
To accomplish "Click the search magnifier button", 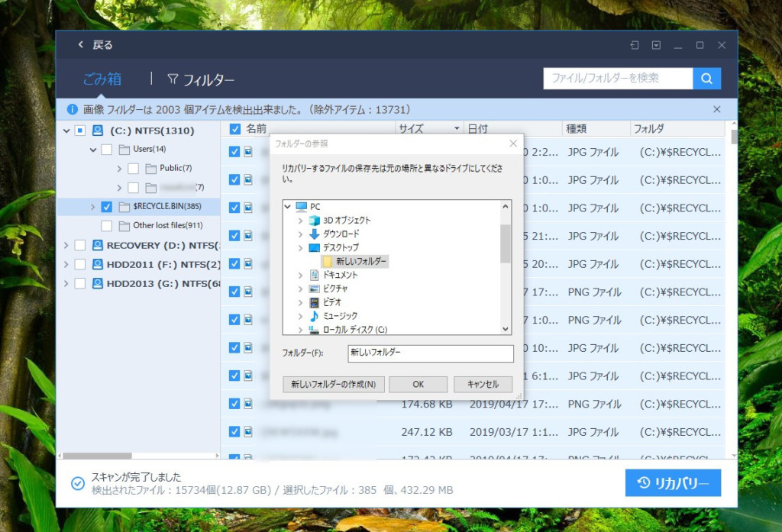I will pyautogui.click(x=706, y=79).
